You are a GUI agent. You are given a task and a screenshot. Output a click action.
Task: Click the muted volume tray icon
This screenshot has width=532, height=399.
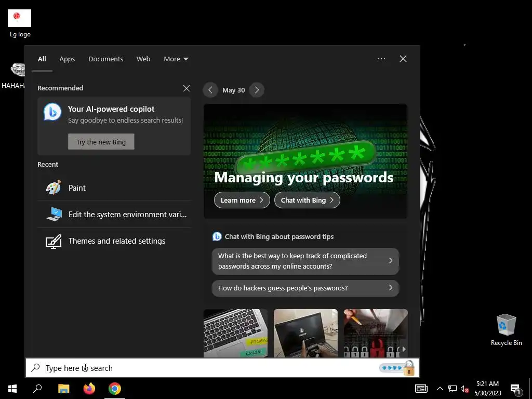(464, 389)
